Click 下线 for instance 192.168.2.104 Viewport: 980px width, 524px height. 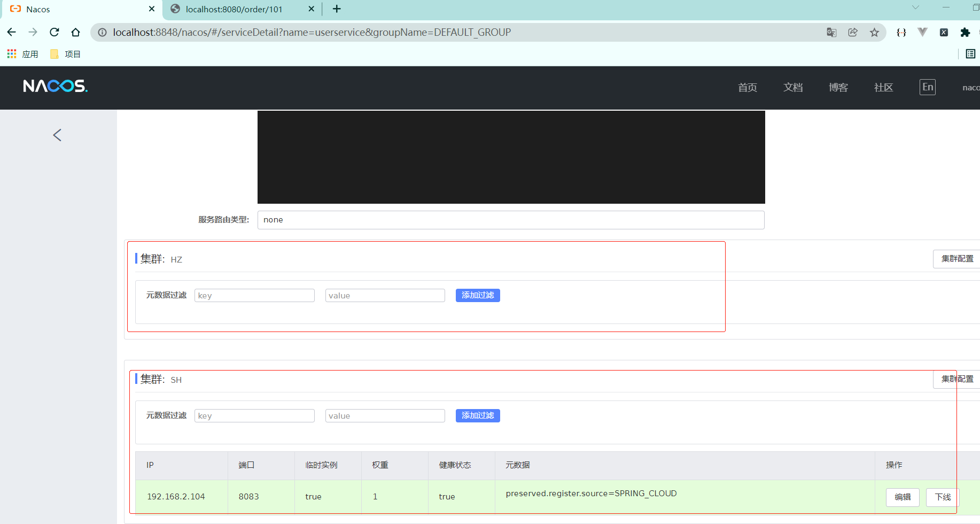point(943,497)
